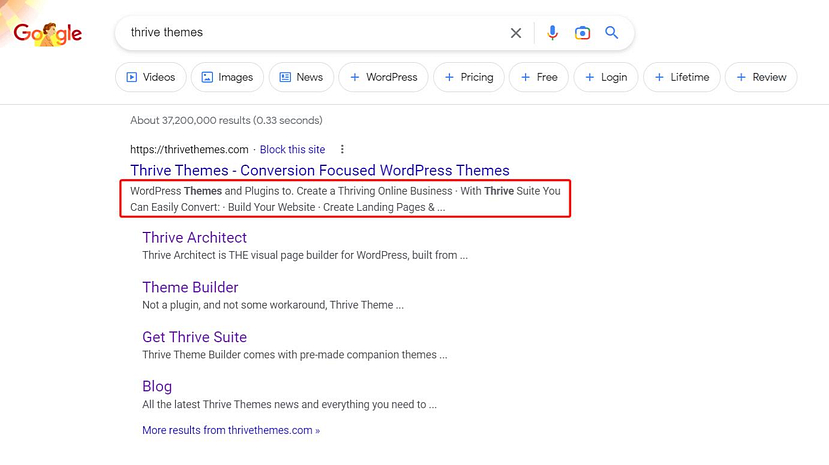Click the Block this site link
Viewport: 829px width, 465px height.
click(292, 150)
